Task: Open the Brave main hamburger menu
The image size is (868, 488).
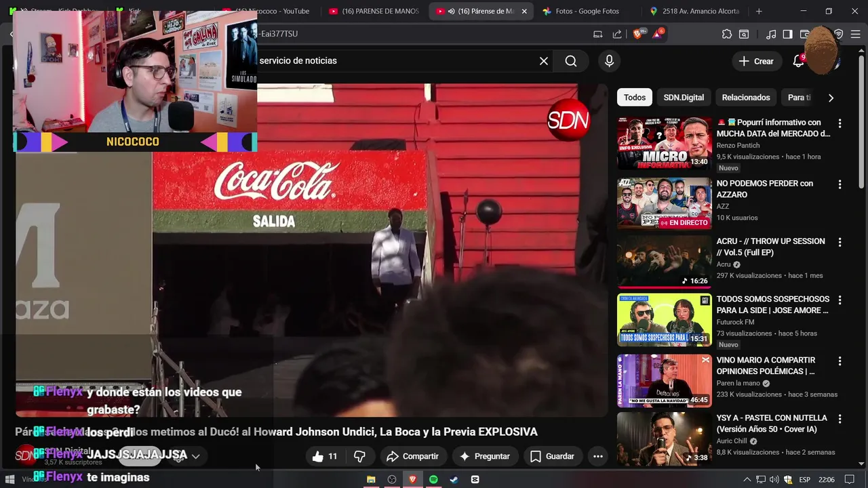Action: [856, 34]
